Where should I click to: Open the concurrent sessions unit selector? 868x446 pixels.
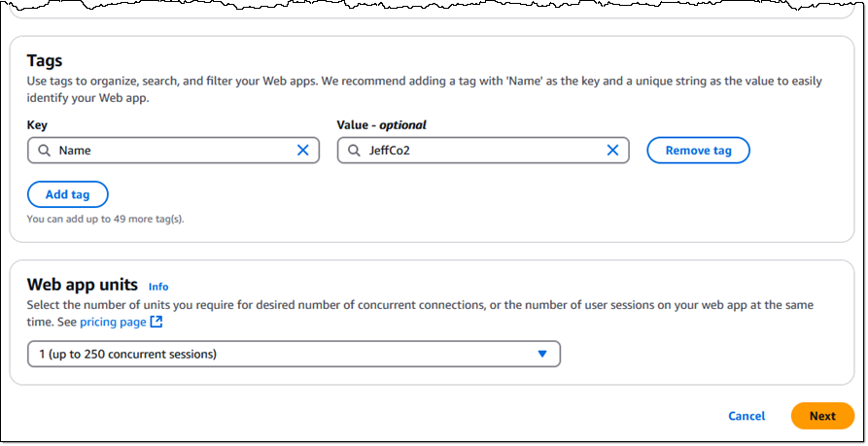294,354
